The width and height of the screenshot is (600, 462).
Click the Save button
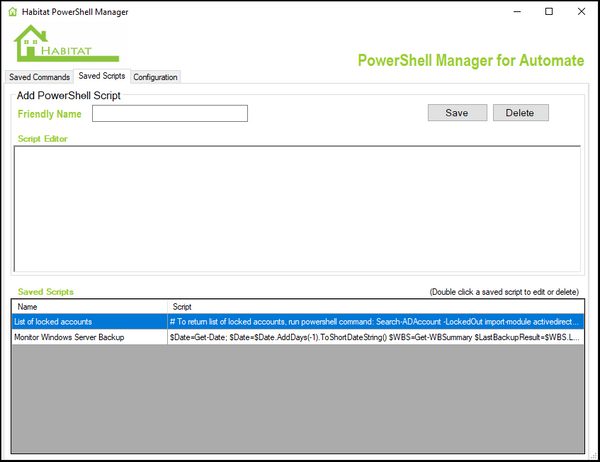click(x=457, y=113)
